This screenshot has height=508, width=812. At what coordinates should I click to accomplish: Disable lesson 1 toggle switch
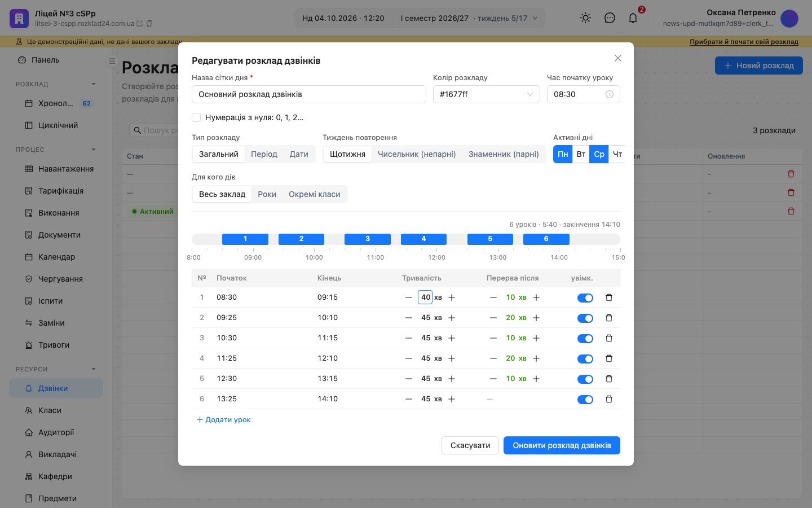[585, 298]
